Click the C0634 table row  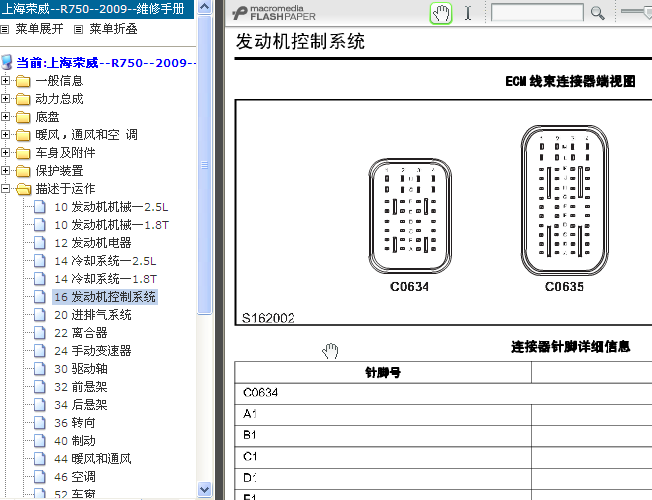pyautogui.click(x=443, y=393)
